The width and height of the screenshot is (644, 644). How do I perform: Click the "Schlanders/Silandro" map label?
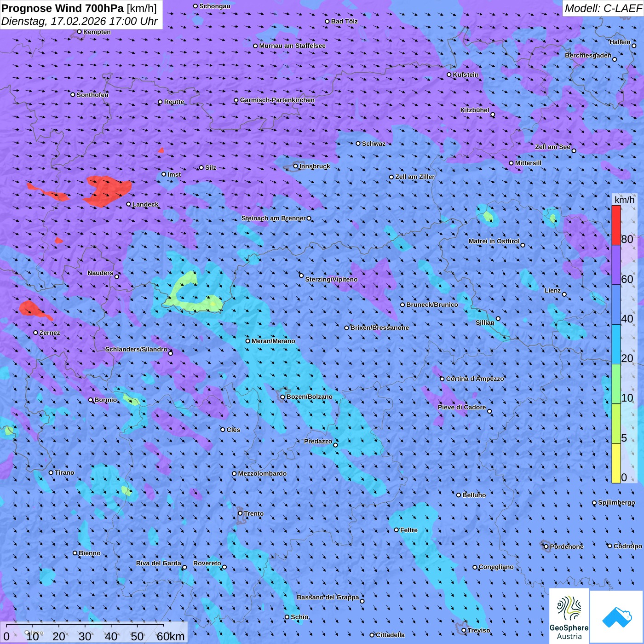[136, 349]
